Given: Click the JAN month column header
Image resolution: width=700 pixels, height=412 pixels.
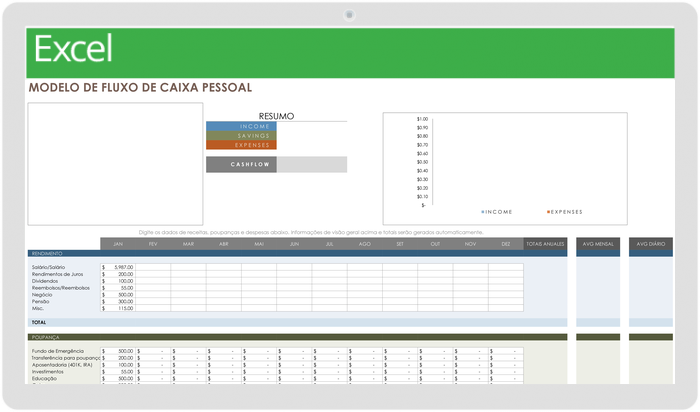Looking at the screenshot, I should pos(117,244).
